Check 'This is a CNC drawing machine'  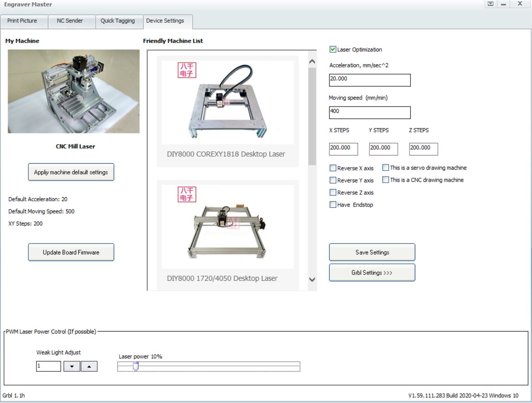click(x=385, y=180)
